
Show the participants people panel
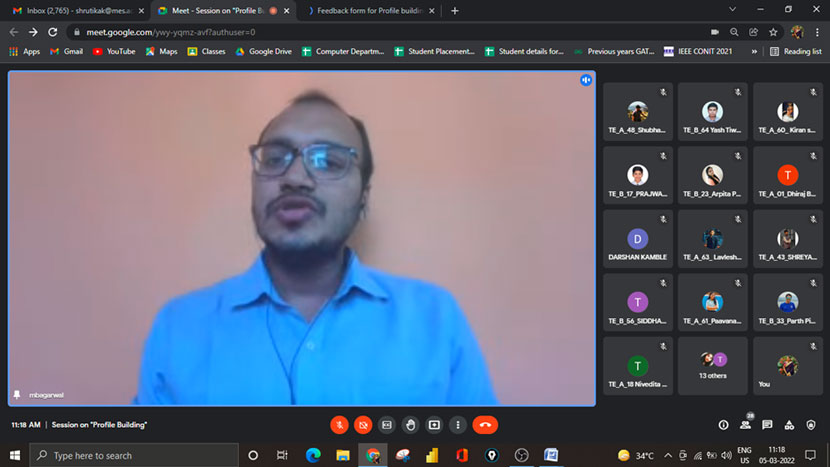click(x=745, y=425)
